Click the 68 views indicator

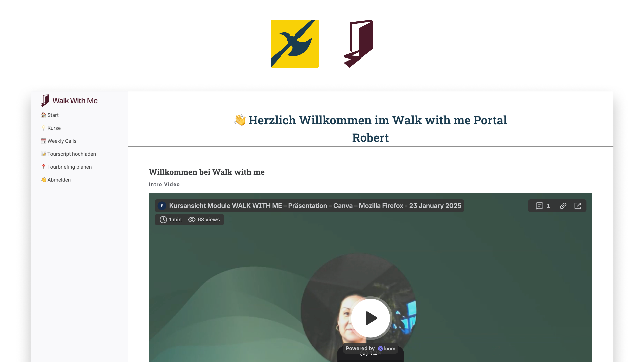[204, 220]
